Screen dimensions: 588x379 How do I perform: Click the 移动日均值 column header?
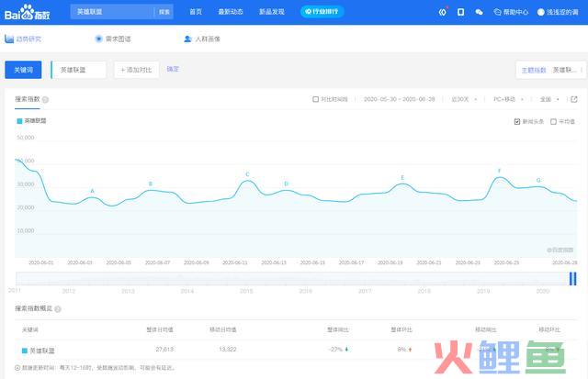222,330
